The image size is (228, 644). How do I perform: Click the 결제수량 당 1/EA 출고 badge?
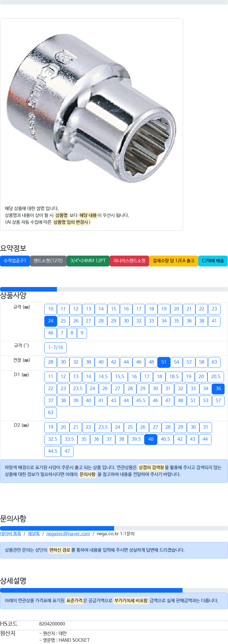tap(174, 261)
